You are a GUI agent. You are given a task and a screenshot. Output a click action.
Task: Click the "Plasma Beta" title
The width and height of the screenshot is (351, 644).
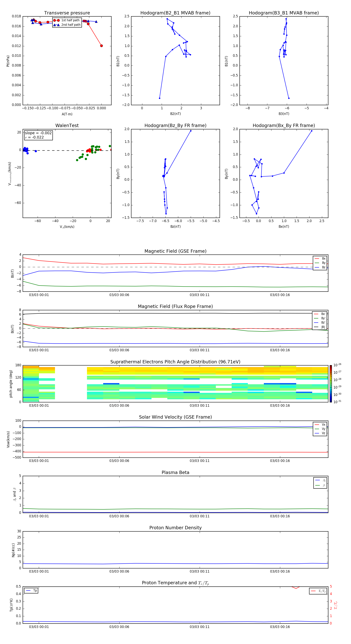coord(175,473)
